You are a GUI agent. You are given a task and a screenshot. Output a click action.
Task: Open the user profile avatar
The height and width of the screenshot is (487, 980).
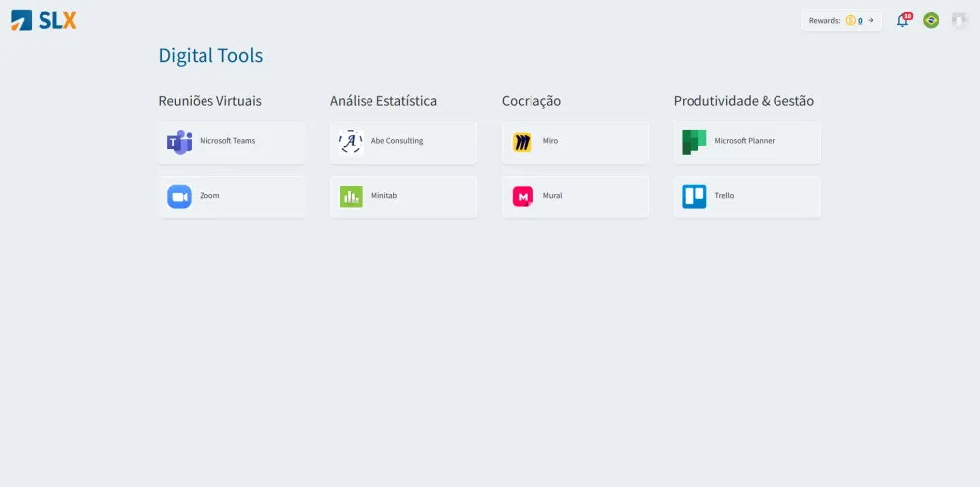[x=959, y=20]
